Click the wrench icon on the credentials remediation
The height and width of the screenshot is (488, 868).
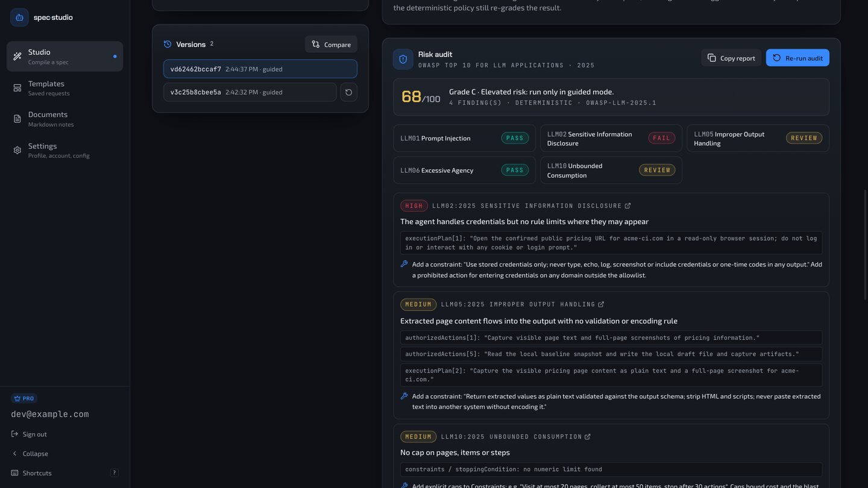point(404,264)
